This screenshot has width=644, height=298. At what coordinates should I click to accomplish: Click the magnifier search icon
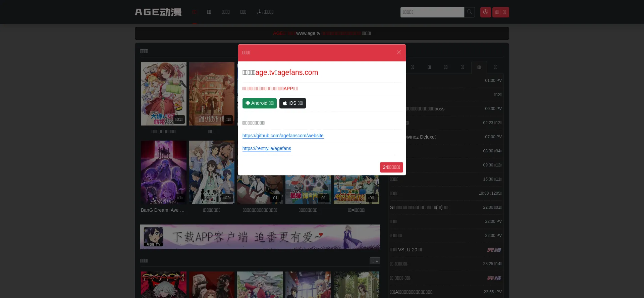[x=470, y=12]
